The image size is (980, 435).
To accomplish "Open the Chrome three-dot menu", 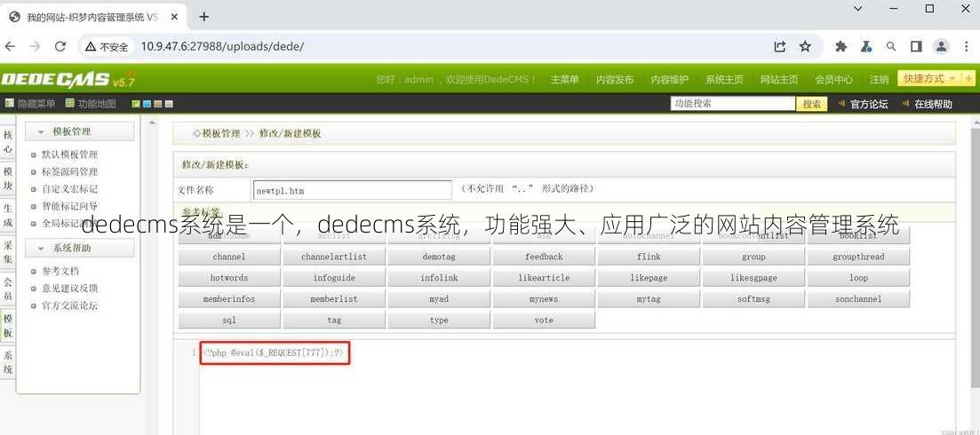I will [966, 46].
